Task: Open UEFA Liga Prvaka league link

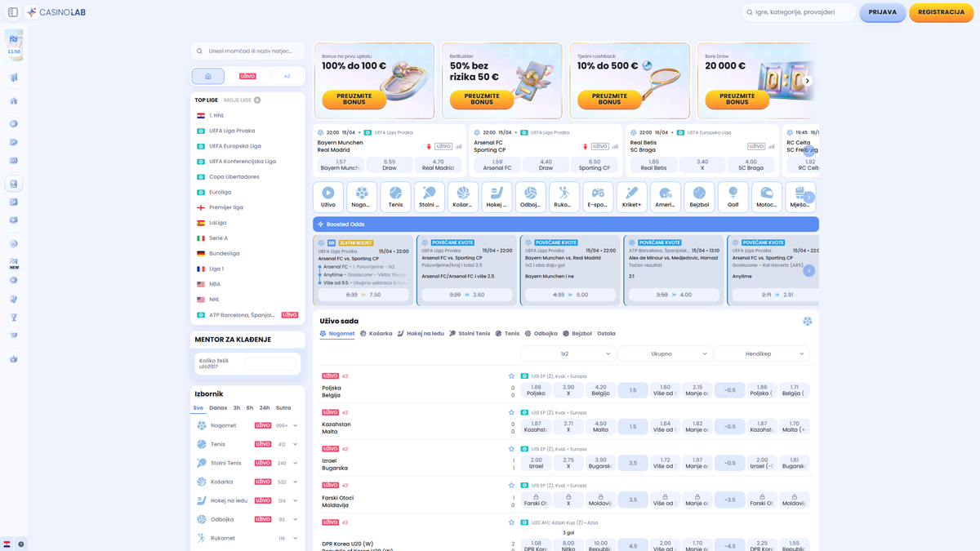Action: point(232,131)
